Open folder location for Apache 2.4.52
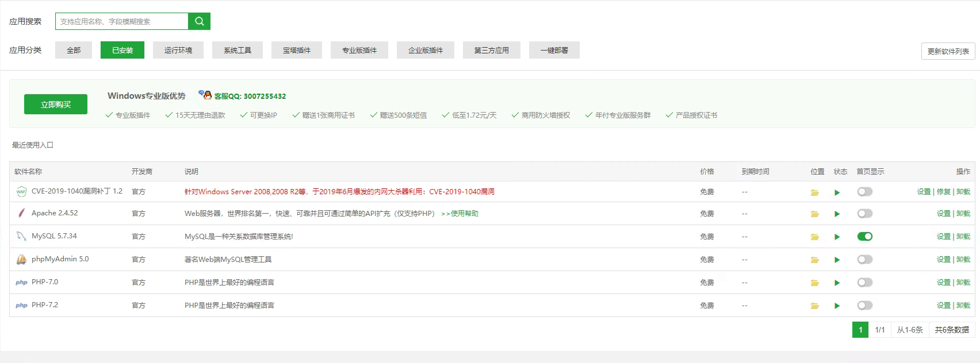980x363 pixels. tap(814, 214)
